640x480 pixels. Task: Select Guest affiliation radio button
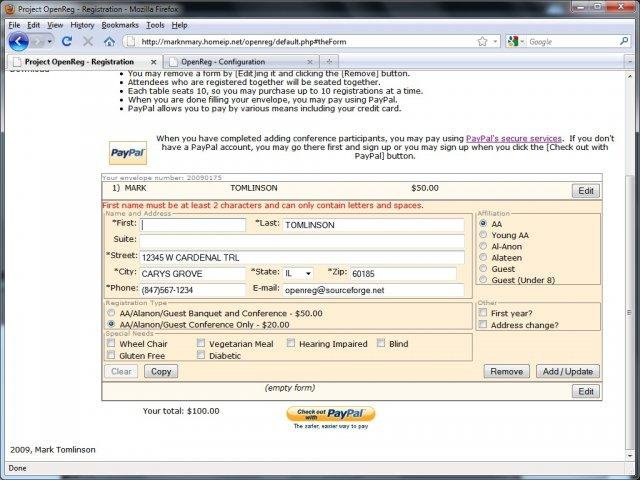tap(483, 268)
